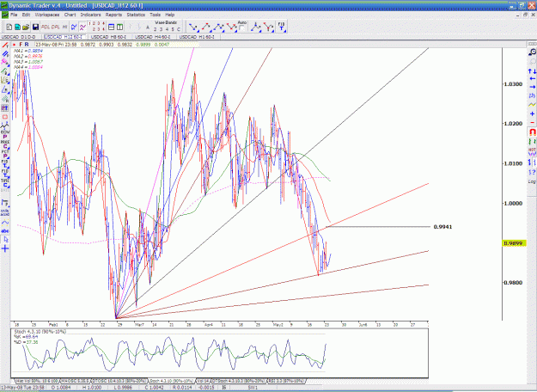This screenshot has height=392, width=537.
Task: Click the purple crossed-lines indicator icon
Action: (82, 27)
